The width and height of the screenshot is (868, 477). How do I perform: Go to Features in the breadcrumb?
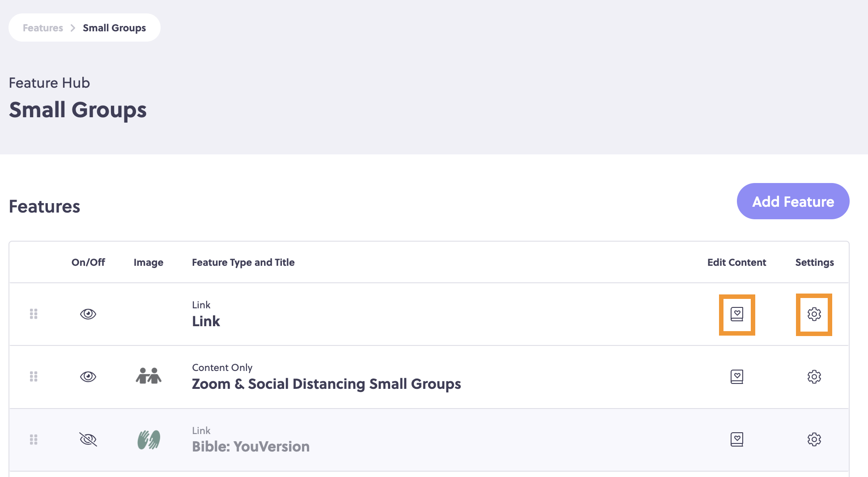coord(43,28)
